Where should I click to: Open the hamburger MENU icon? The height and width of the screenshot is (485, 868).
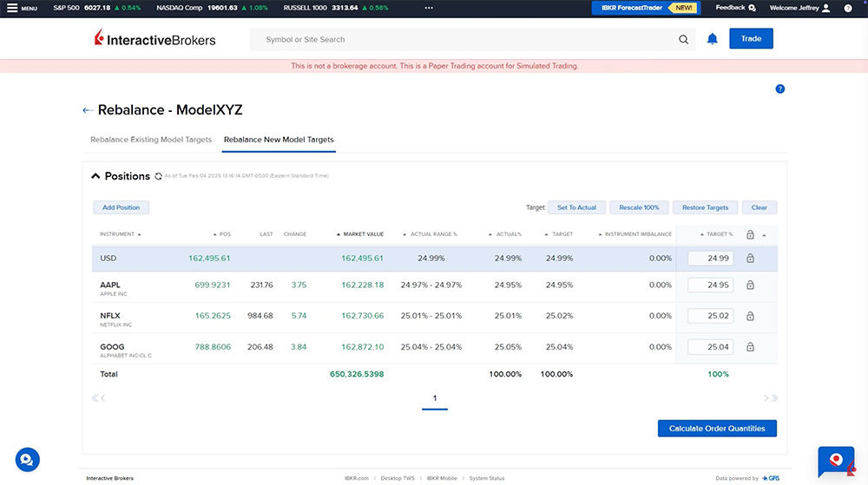[x=12, y=8]
